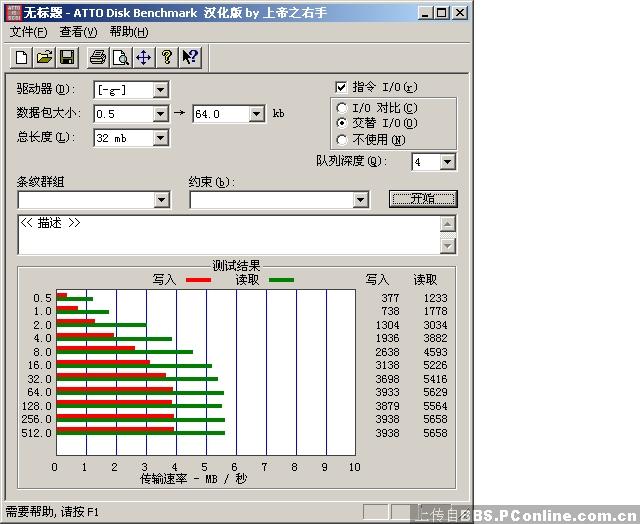Select the 不使用 radio option
Viewport: 640px width, 524px height.
click(x=342, y=140)
